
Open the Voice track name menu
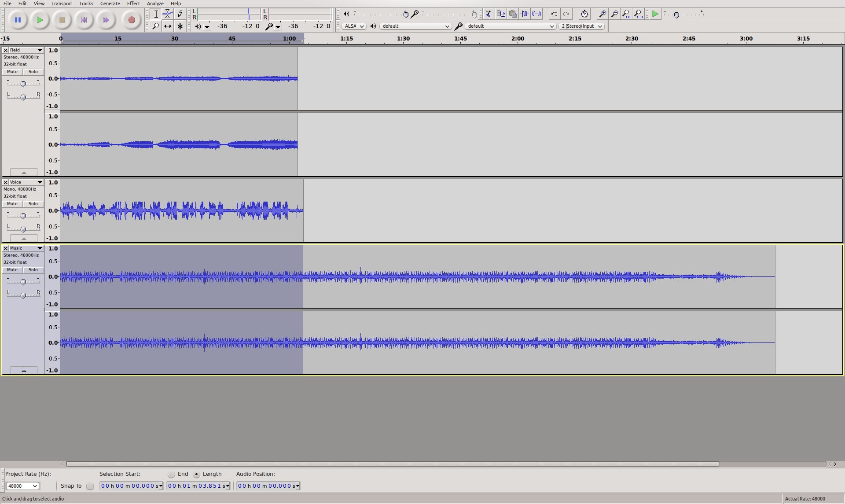coord(26,182)
